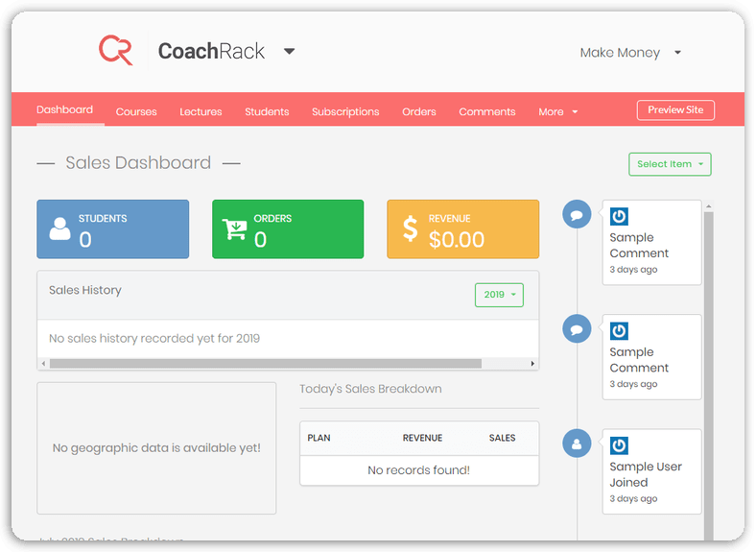Screen dimensions: 756x552
Task: Open the Revenue $0.00 card
Action: (462, 229)
